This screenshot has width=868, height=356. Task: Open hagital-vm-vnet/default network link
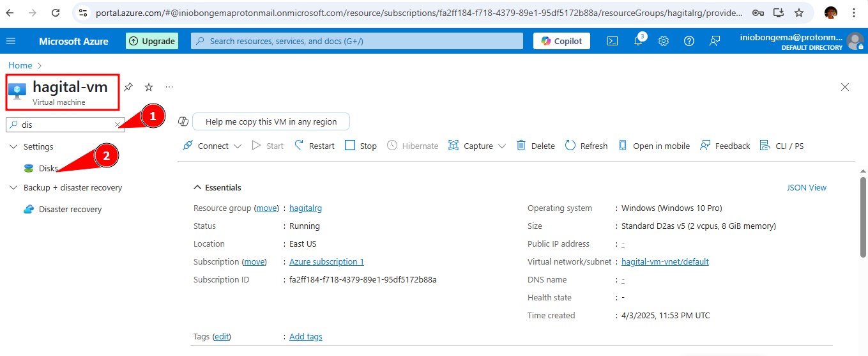click(665, 261)
